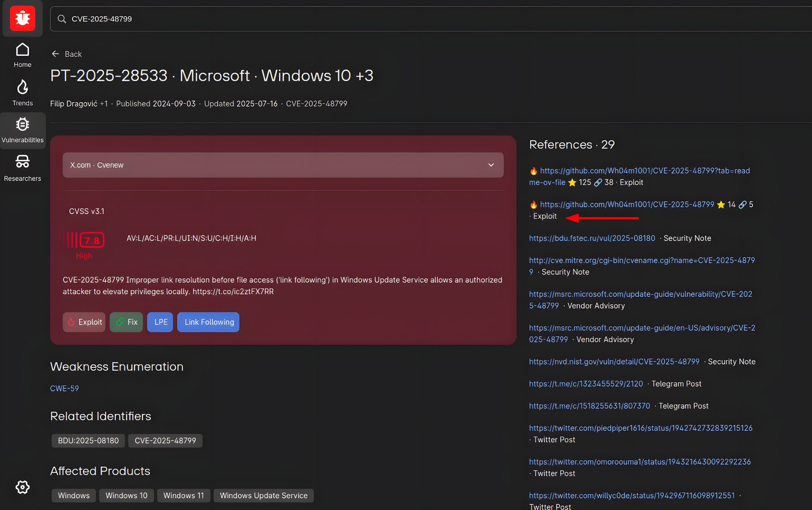The height and width of the screenshot is (510, 812).
Task: Open the cve.mitre.org reference link
Action: point(642,266)
